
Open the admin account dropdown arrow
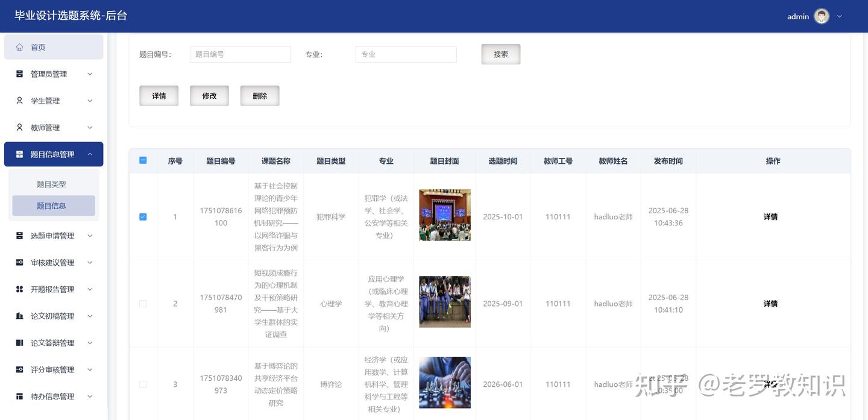point(839,17)
